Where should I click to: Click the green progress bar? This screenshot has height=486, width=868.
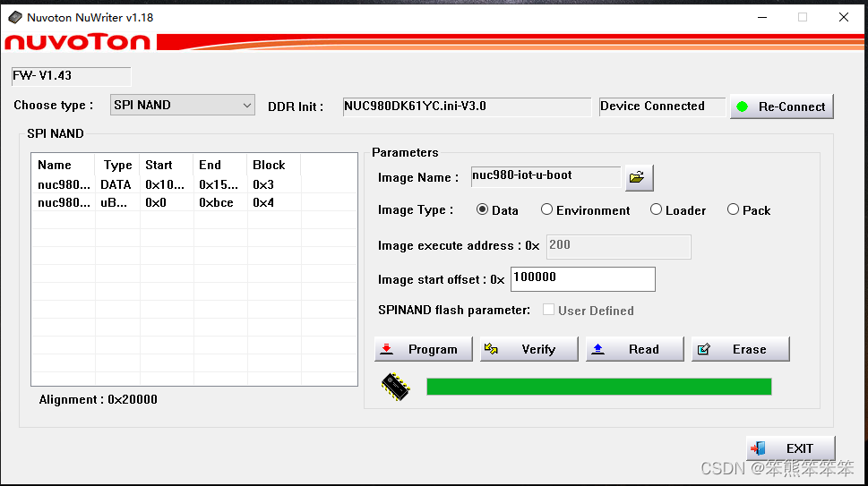point(599,387)
